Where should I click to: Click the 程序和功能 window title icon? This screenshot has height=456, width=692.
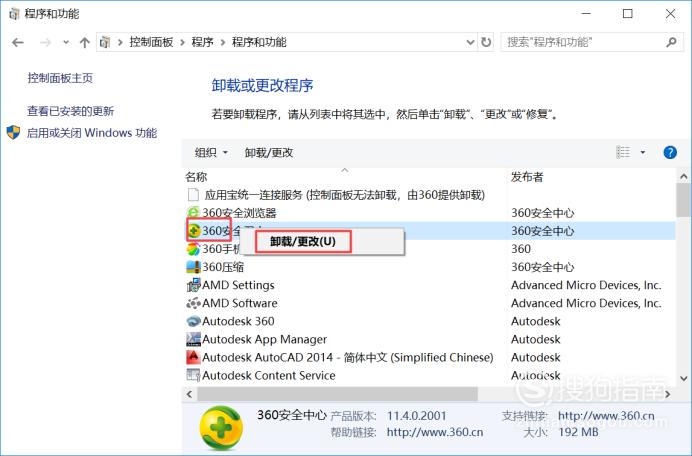[14, 14]
